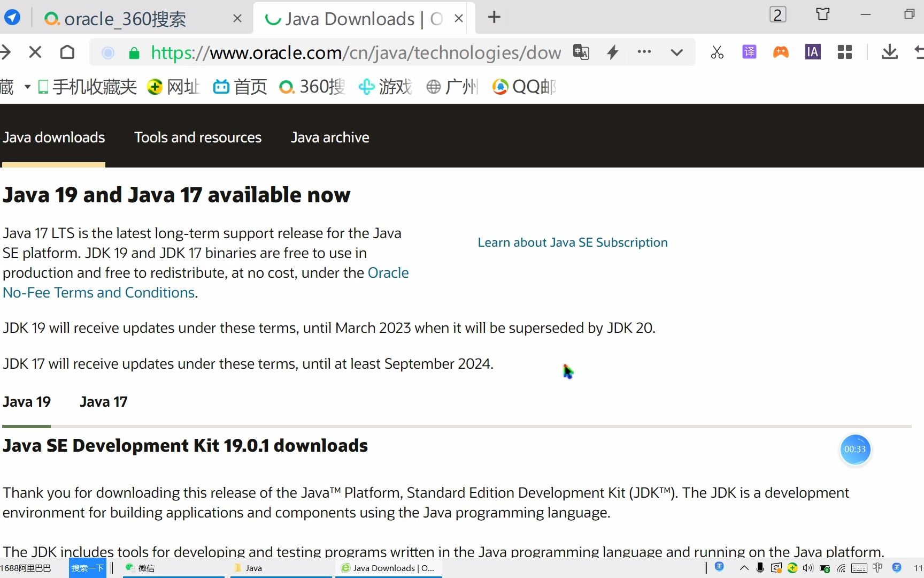The height and width of the screenshot is (578, 924).
Task: Show hidden tray icons chevron
Action: click(744, 568)
